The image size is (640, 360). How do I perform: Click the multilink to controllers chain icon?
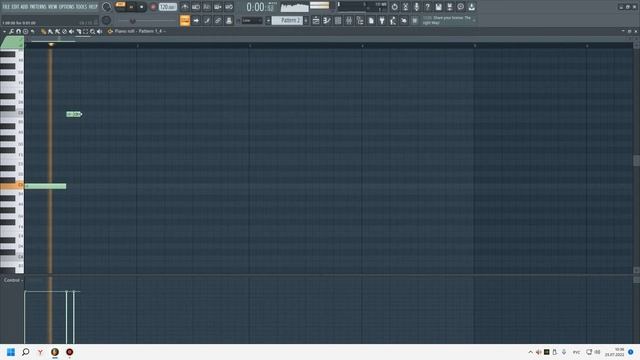[218, 20]
